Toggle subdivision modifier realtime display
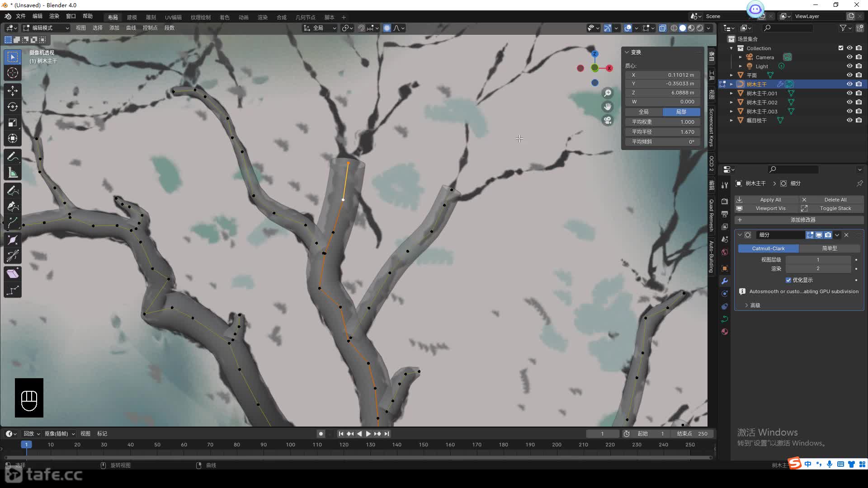868x488 pixels. [x=819, y=235]
